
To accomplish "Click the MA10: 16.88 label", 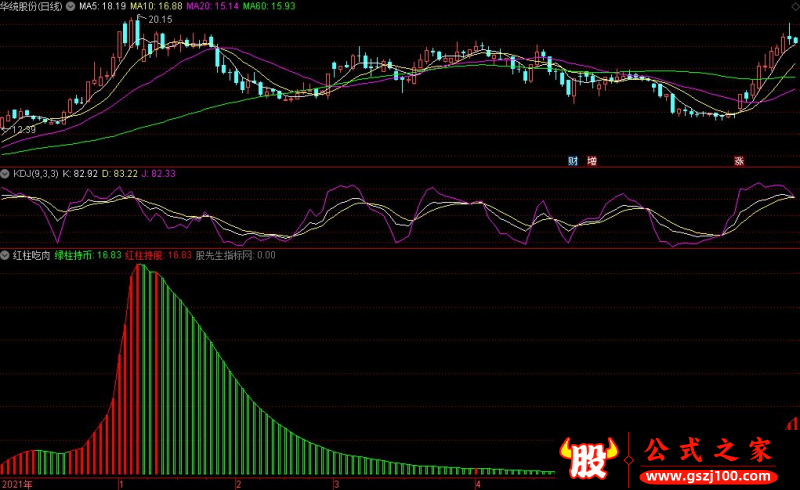I will coord(156,7).
